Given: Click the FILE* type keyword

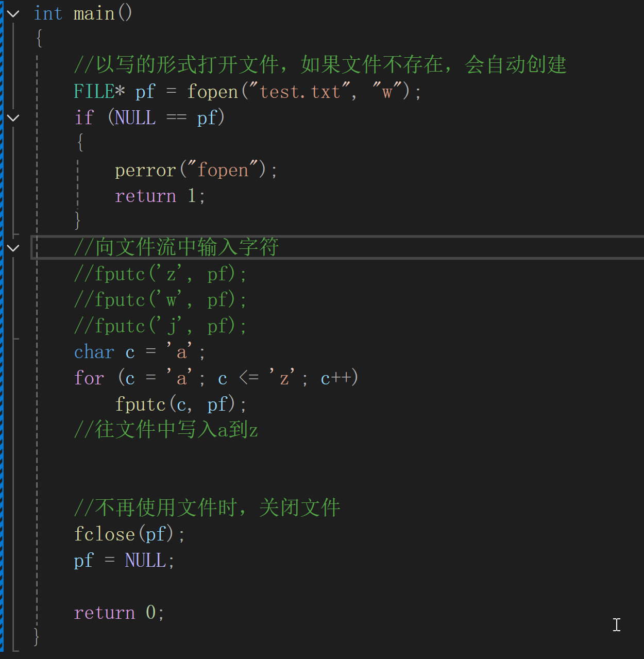Looking at the screenshot, I should coord(99,92).
